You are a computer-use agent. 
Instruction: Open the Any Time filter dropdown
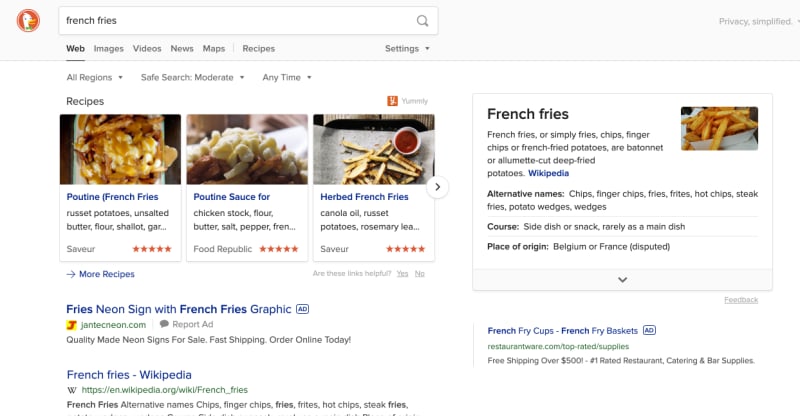coord(287,78)
